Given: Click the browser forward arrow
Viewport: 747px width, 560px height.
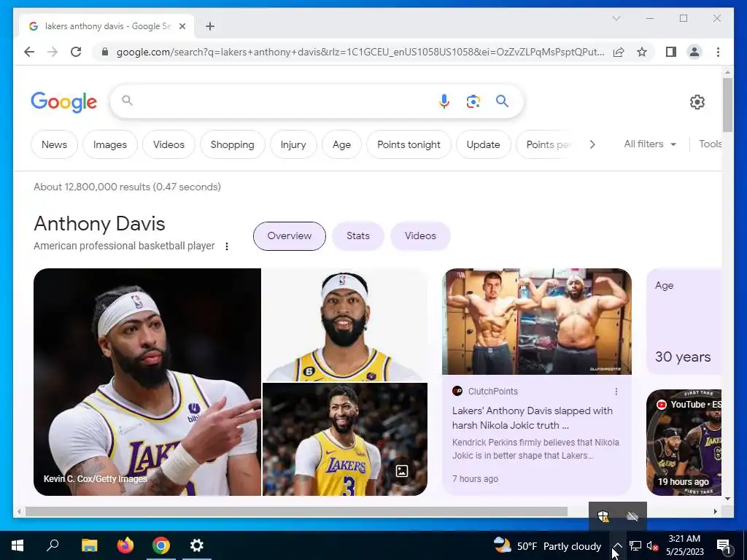Looking at the screenshot, I should tap(53, 52).
